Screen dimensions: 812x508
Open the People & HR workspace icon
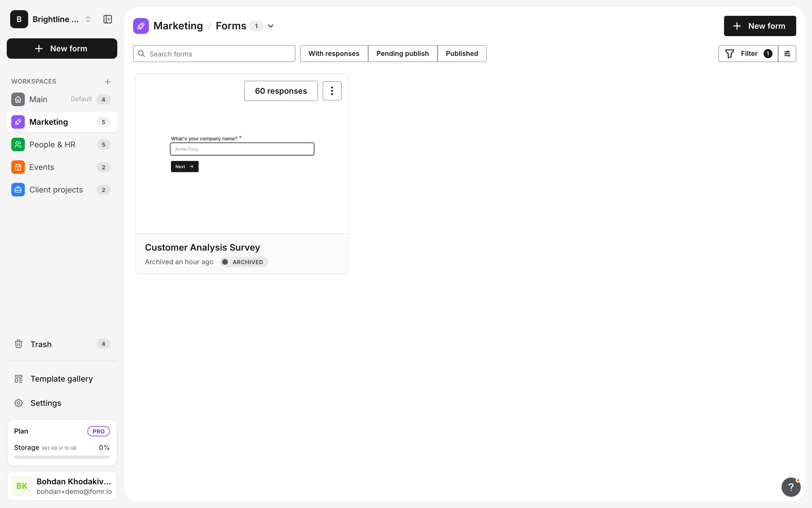(x=18, y=144)
